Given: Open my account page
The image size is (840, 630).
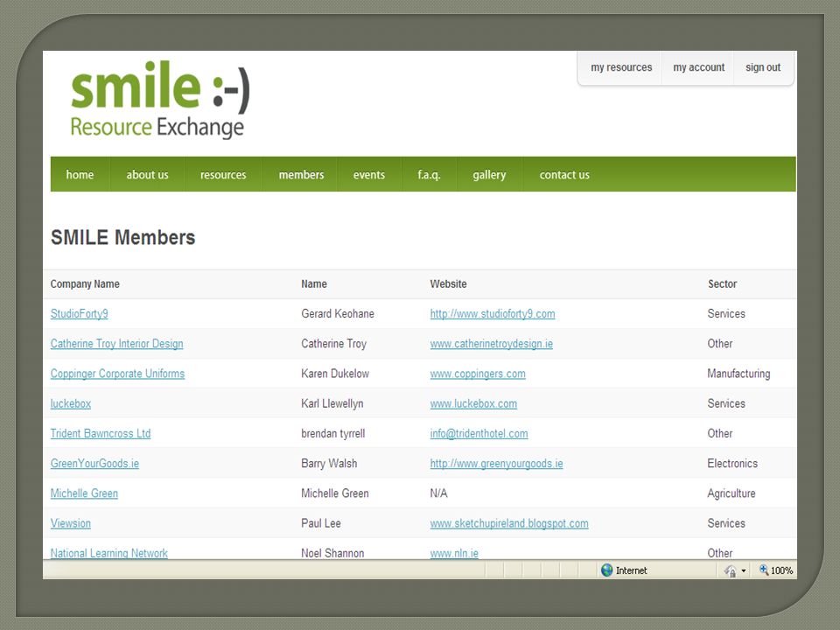Looking at the screenshot, I should 698,67.
